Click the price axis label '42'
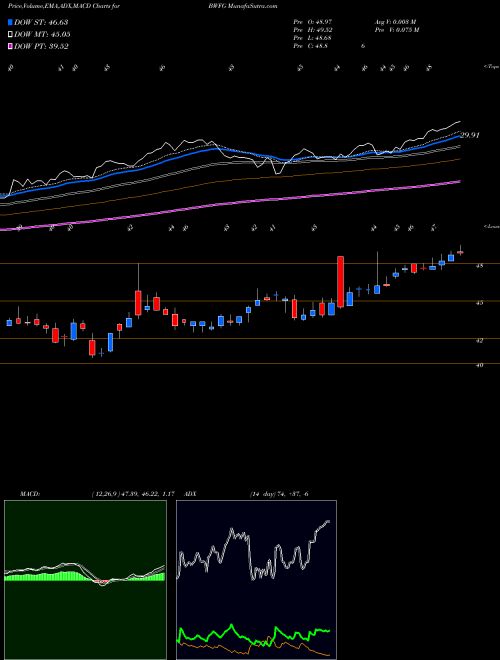 480,341
